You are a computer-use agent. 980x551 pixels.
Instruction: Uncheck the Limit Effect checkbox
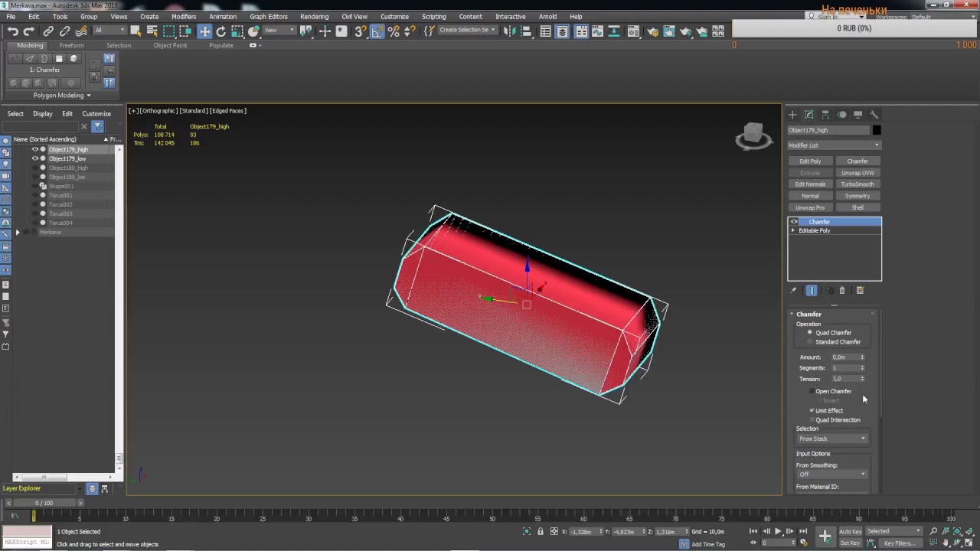[812, 411]
